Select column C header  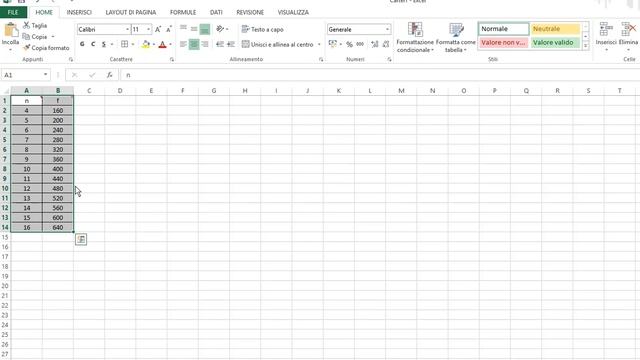[x=89, y=91]
